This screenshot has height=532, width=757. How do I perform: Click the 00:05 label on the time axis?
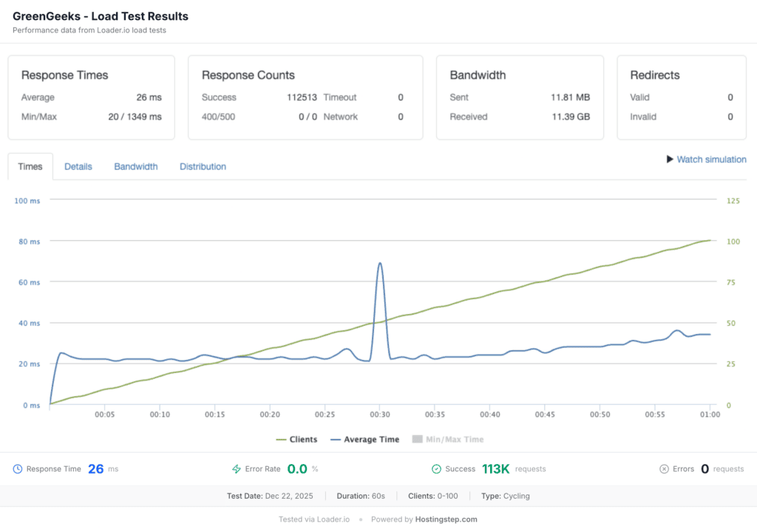(105, 415)
